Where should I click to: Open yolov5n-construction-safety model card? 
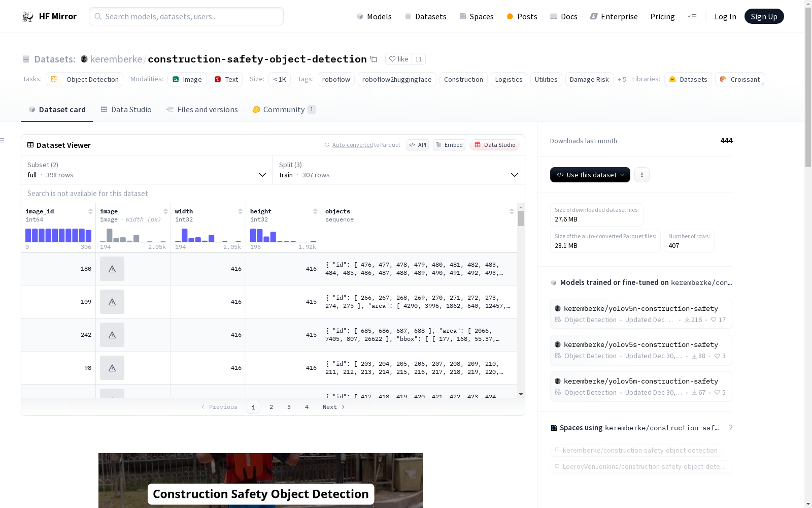click(641, 314)
